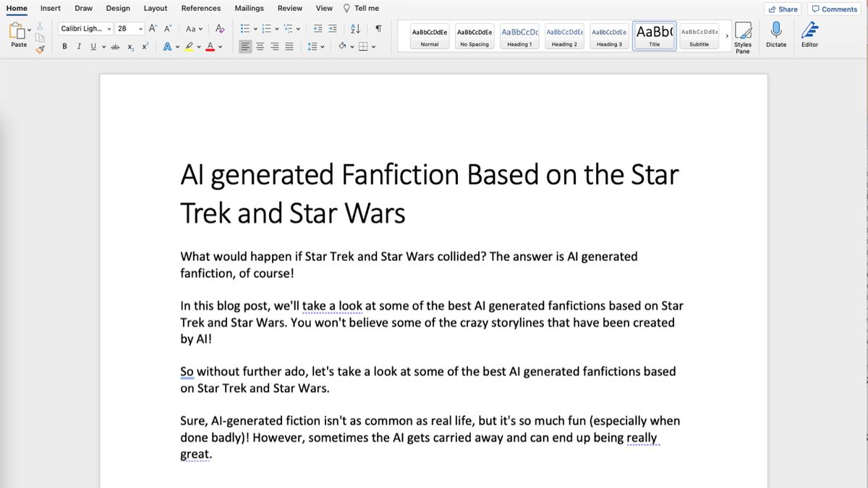This screenshot has width=868, height=488.
Task: Switch to the Insert tab
Action: click(x=51, y=8)
